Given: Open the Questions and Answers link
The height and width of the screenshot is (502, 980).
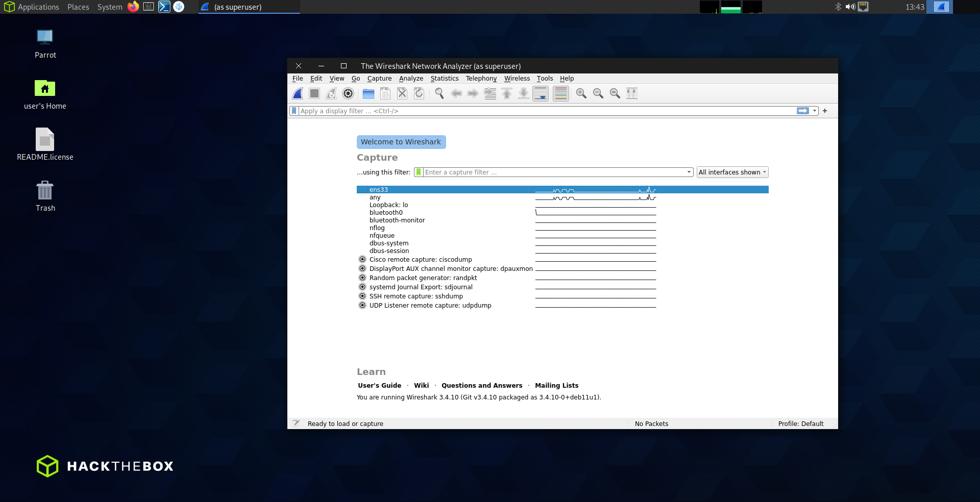Looking at the screenshot, I should coord(482,386).
